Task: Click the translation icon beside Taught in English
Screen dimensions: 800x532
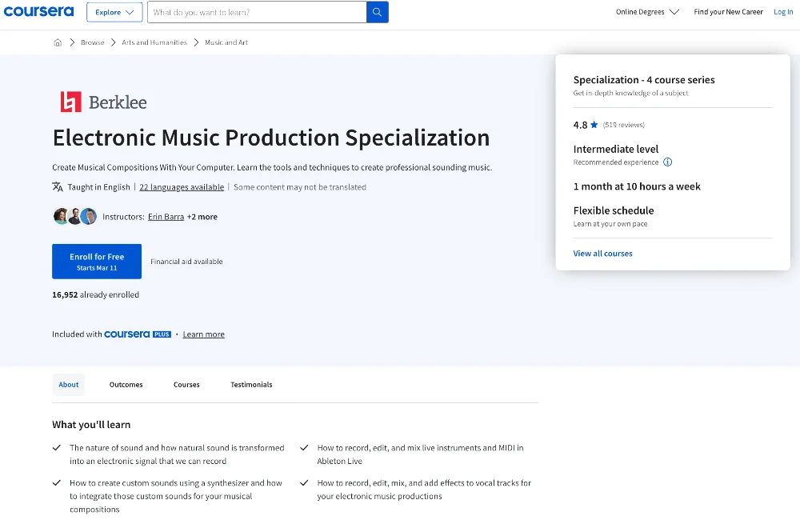Action: tap(57, 186)
